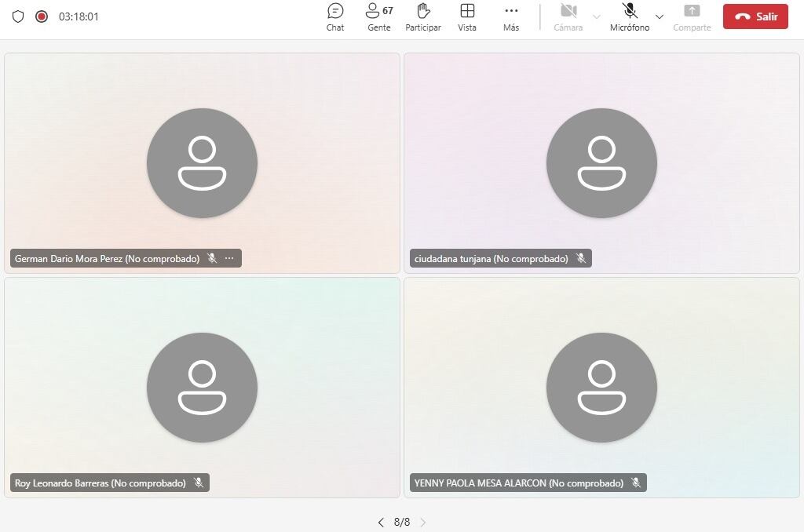Screen dimensions: 804x532
Task: Toggle the Cámara on or off
Action: tap(568, 16)
